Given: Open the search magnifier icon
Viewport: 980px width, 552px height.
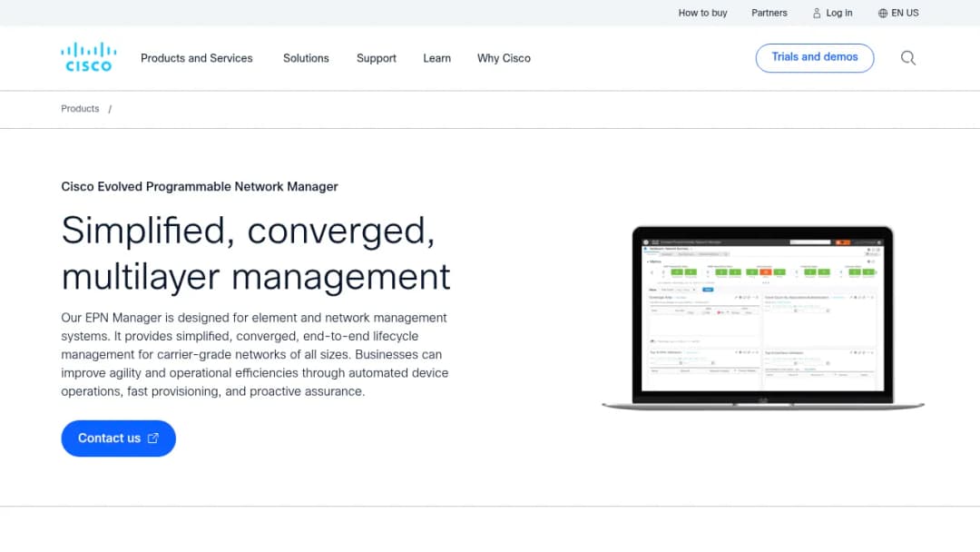Looking at the screenshot, I should (x=908, y=58).
